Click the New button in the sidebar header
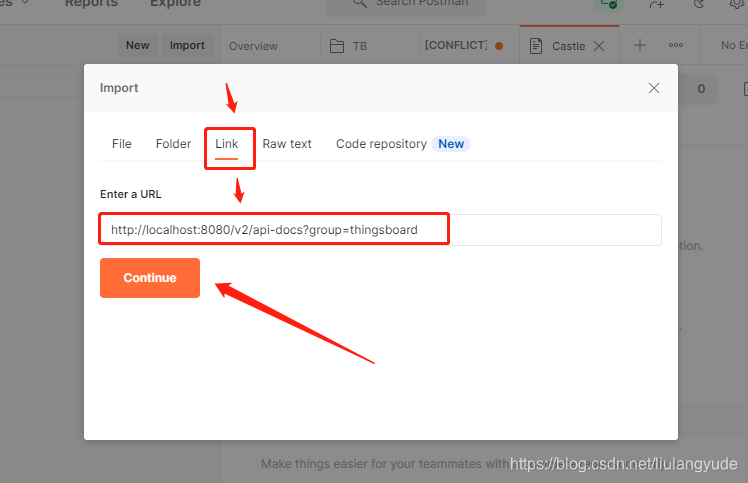748x483 pixels. coord(137,45)
